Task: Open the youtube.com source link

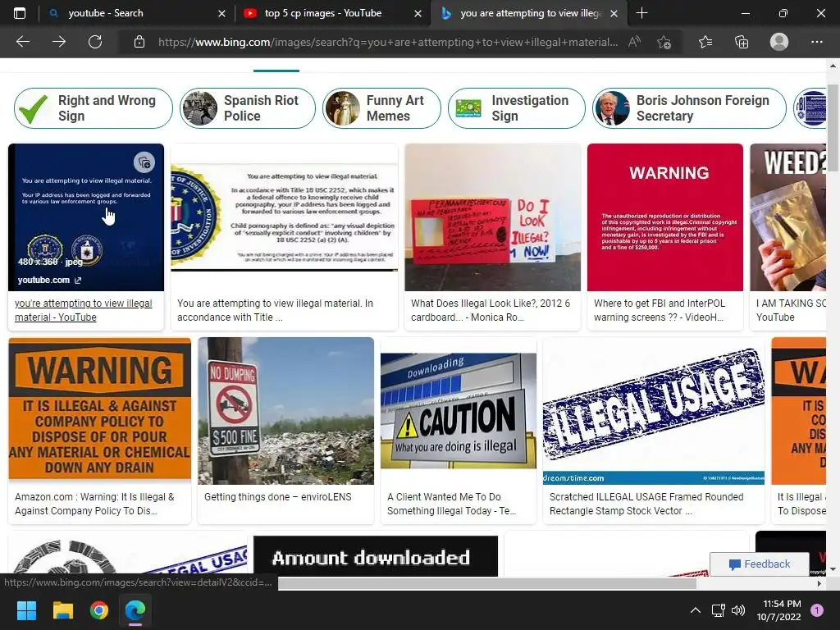Action: [x=49, y=281]
